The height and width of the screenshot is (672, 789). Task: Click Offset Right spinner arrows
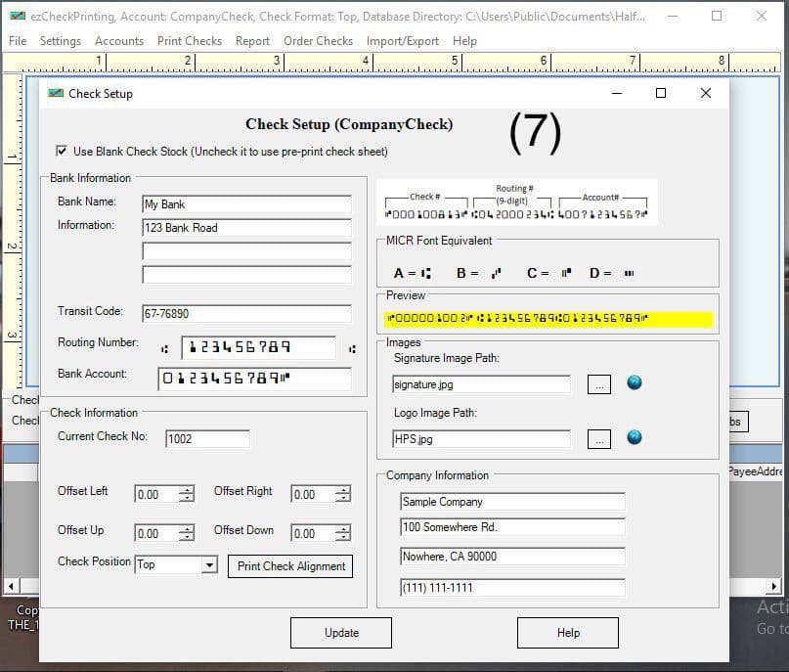342,495
